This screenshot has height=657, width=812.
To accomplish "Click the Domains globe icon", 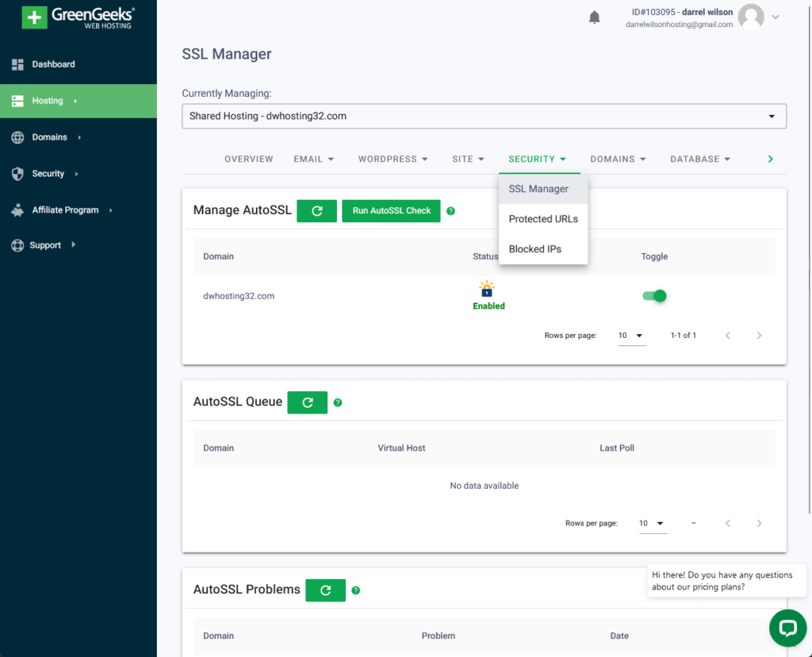I will [17, 137].
